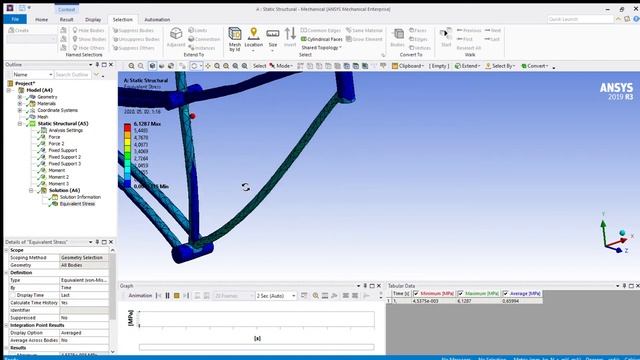The height and width of the screenshot is (360, 640).
Task: Collapse the Static Structural (A5) node
Action: [x=20, y=124]
